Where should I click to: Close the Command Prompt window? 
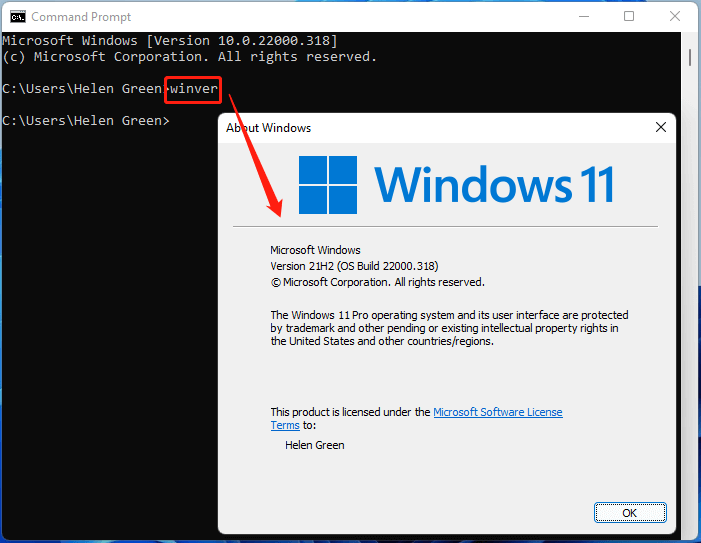click(x=675, y=17)
